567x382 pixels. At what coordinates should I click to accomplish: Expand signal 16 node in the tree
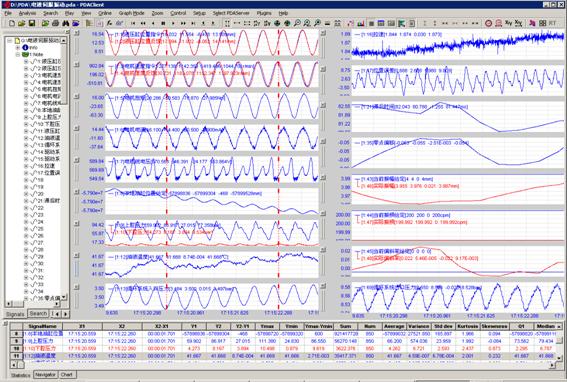tap(26, 166)
